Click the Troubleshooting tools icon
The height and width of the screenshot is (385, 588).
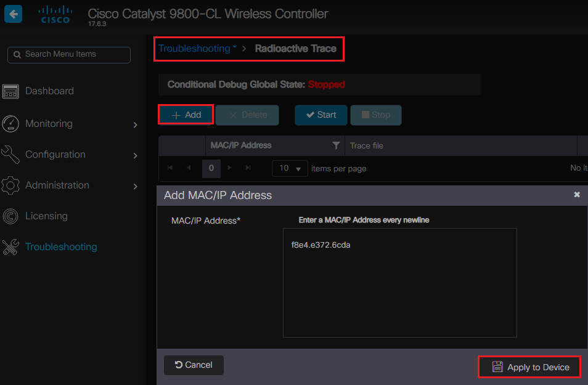(x=10, y=247)
